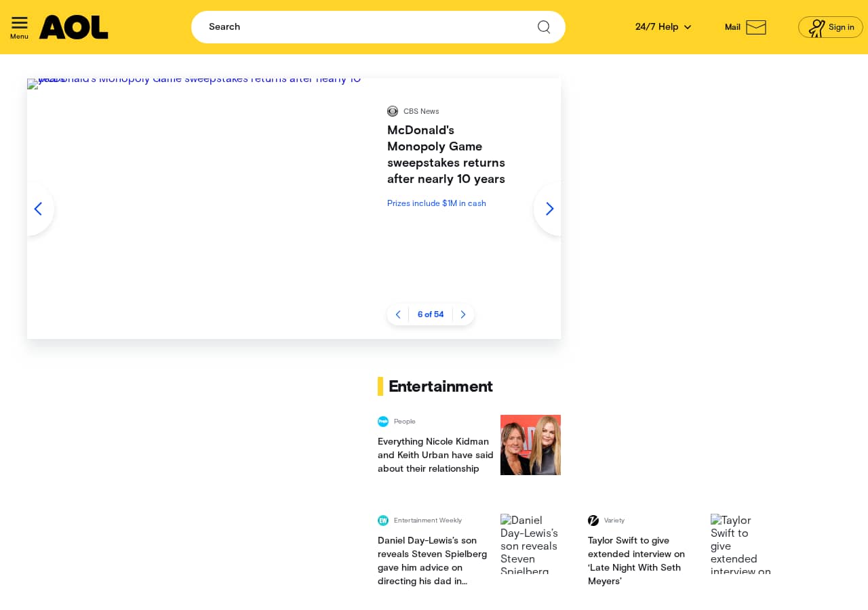The height and width of the screenshot is (610, 868).
Task: Open Daniel Day-Lewis's son article headline
Action: click(x=433, y=561)
